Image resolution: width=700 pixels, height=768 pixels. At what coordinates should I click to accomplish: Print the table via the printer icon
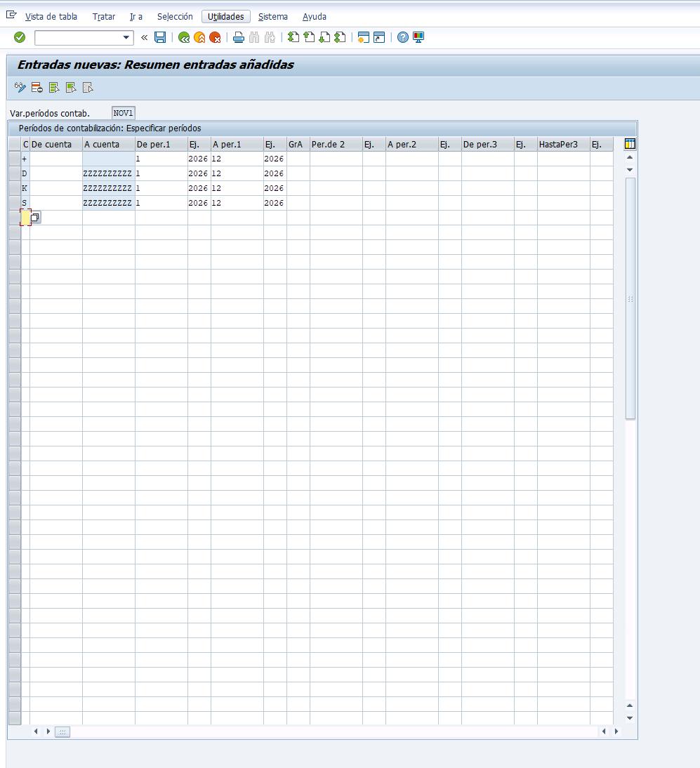pos(239,37)
